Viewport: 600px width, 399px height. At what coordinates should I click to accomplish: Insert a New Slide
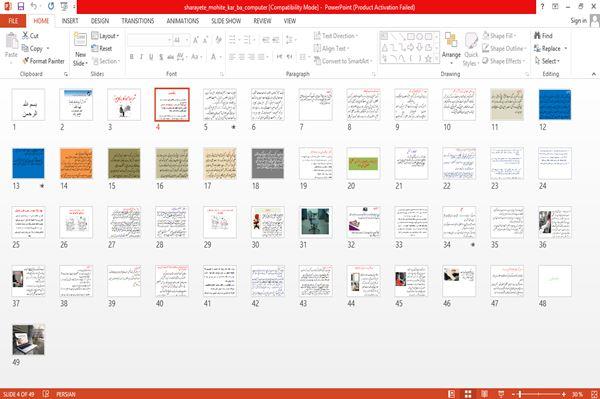(80, 49)
